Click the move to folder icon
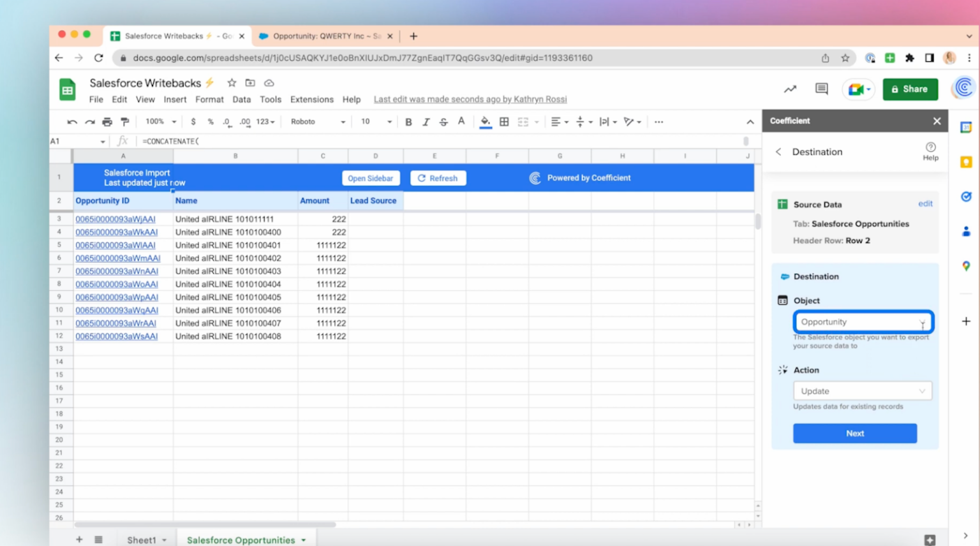The image size is (980, 546). point(250,83)
